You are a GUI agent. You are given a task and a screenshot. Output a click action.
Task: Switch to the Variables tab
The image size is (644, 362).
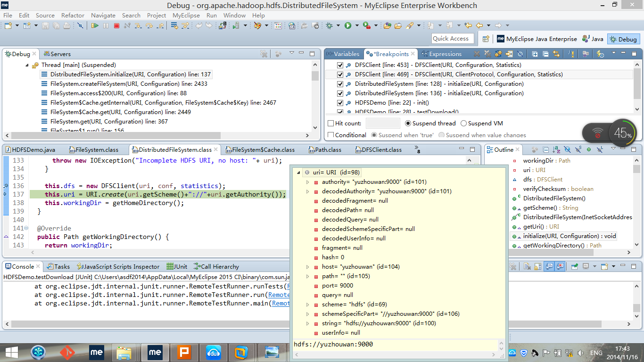[346, 54]
